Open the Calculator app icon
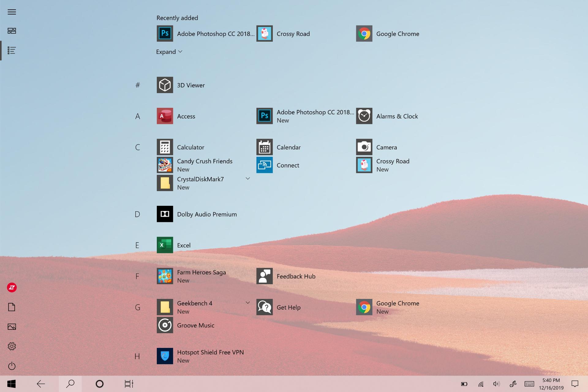Screen dimensions: 588x392 tap(165, 147)
